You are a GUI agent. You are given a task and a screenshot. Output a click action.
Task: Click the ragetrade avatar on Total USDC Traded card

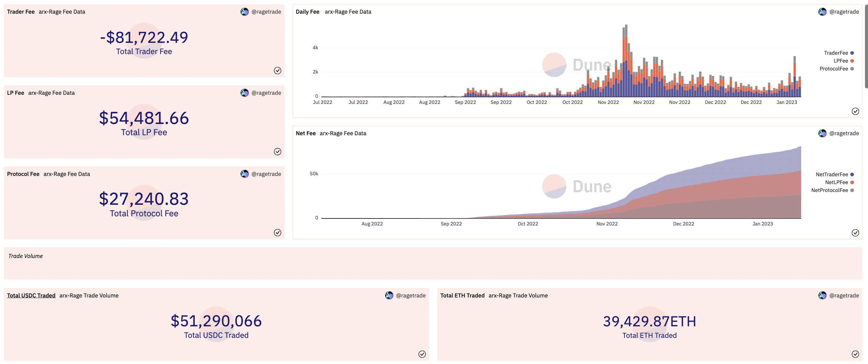(389, 296)
